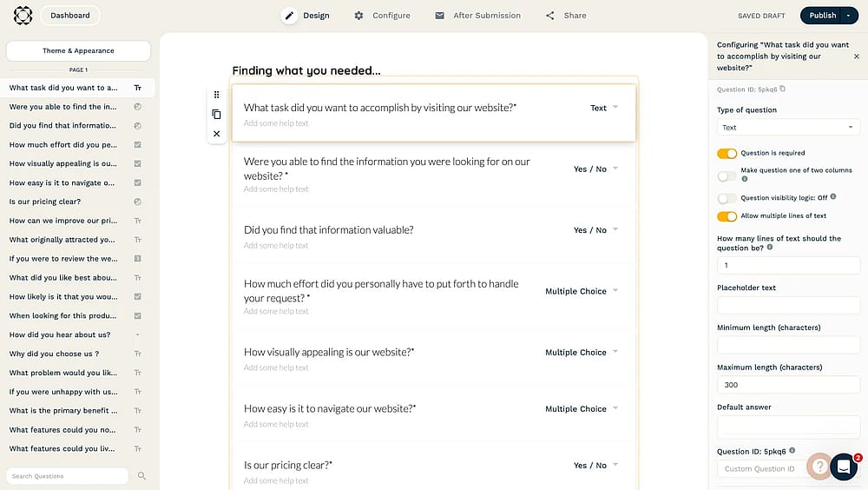Open Yes / No dropdown for 'Is our pricing clear?'
This screenshot has width=868, height=490.
tap(595, 465)
